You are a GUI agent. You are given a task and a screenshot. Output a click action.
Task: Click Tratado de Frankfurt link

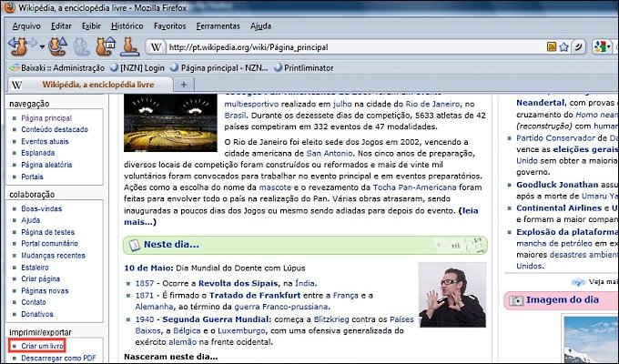click(255, 296)
